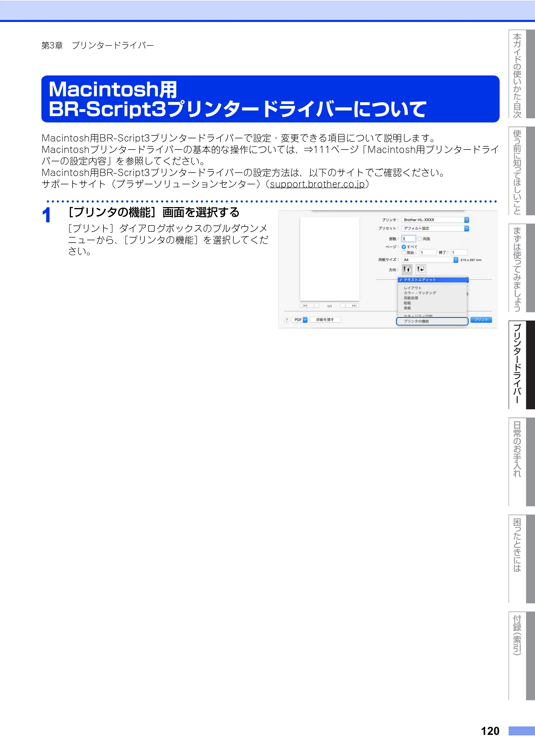Viewport: 535px width, 756px height.
Task: Enable the 両面 two-sided checkbox
Action: 420,239
